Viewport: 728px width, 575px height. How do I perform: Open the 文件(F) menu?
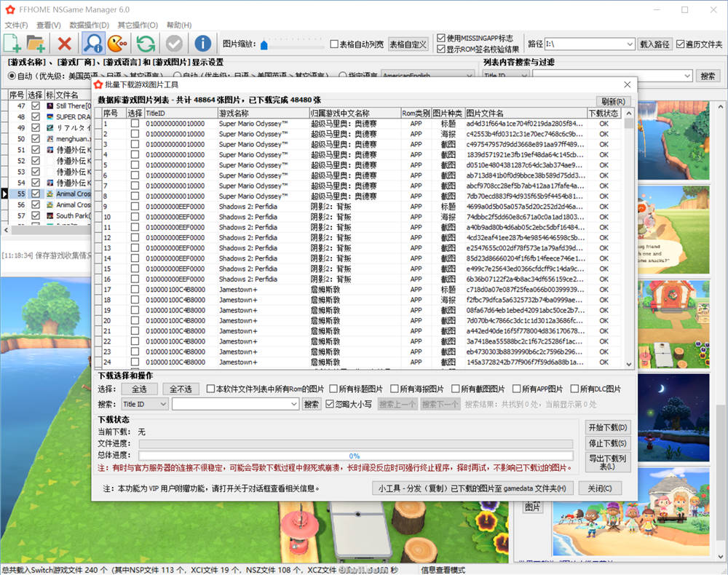[x=16, y=25]
